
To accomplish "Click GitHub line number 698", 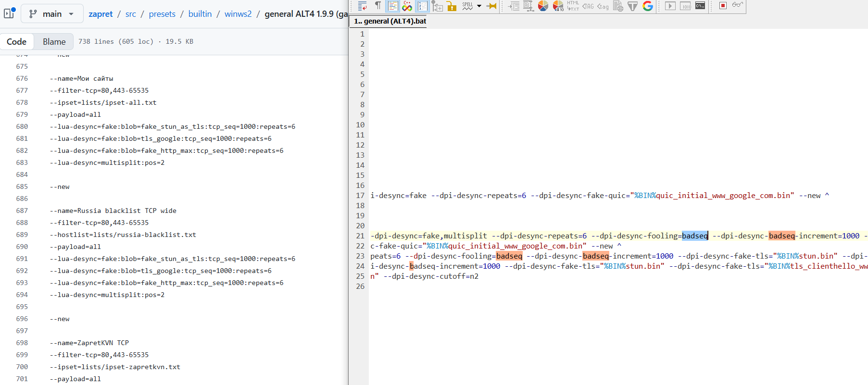I will 22,343.
